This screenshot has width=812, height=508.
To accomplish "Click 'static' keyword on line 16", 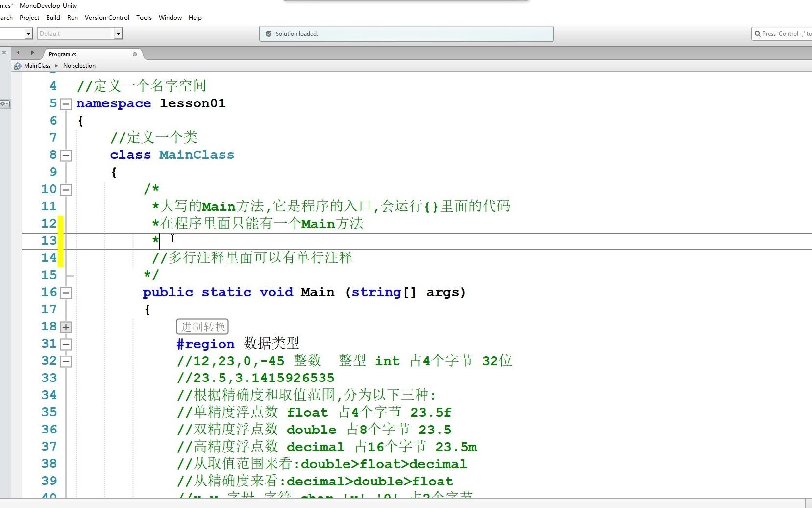I will 226,292.
